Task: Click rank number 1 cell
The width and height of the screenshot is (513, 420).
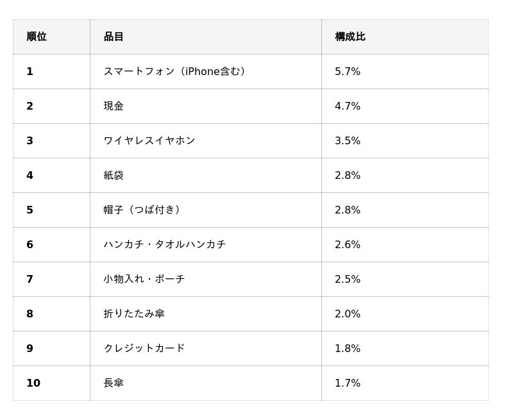Action: click(x=51, y=71)
